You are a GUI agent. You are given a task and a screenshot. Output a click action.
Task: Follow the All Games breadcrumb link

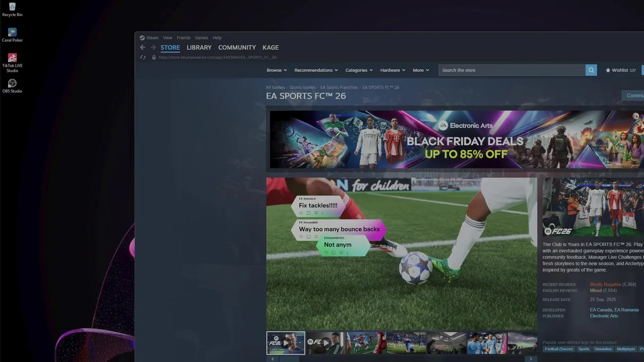(275, 87)
